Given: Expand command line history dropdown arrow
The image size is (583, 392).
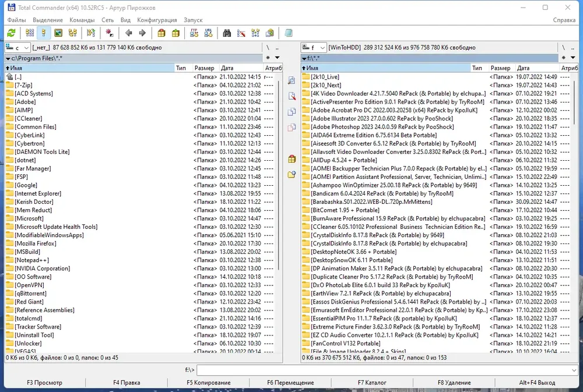Looking at the screenshot, I should pos(574,370).
